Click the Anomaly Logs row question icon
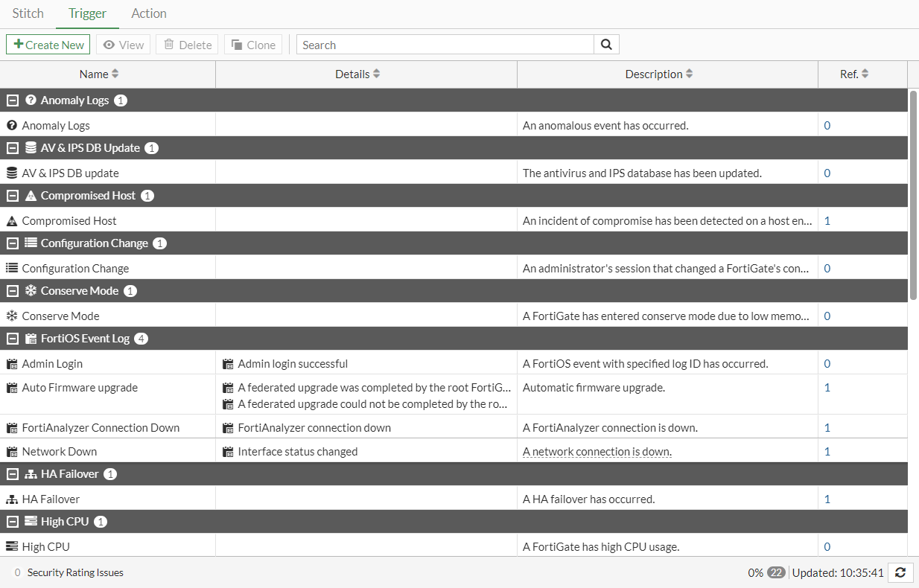Screen dimensions: 919x588 [x=11, y=126]
